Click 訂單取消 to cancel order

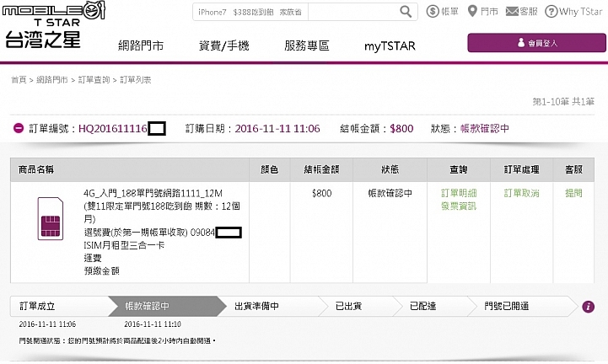click(520, 193)
